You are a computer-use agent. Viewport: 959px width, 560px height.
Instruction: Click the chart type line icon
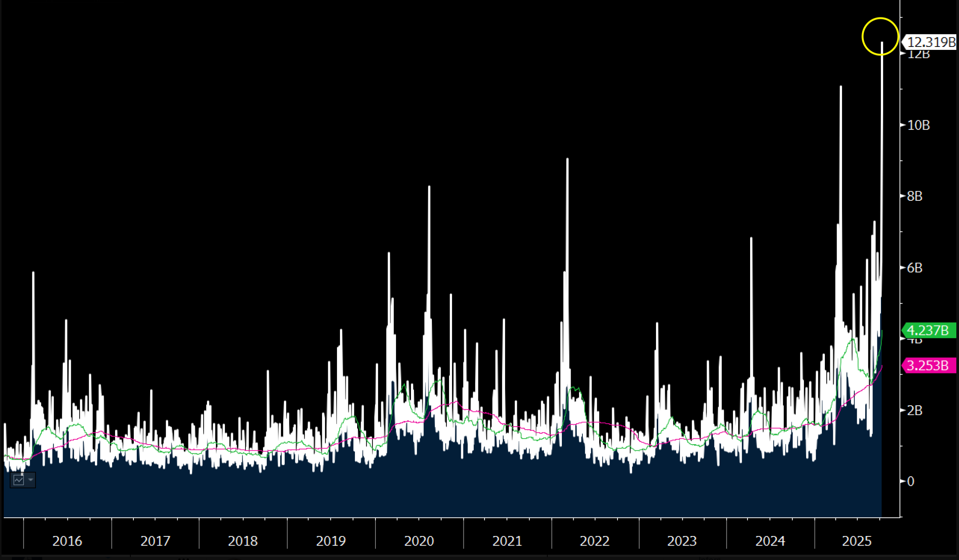click(x=18, y=480)
